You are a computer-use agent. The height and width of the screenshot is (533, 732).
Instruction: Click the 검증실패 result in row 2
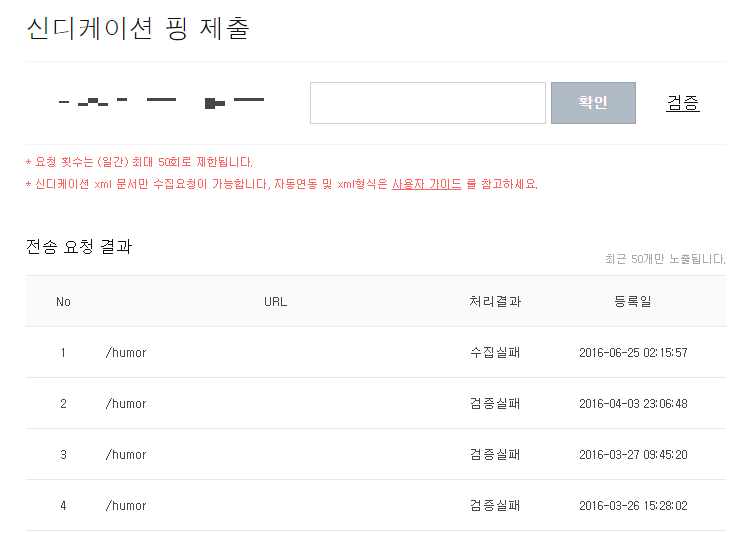click(494, 404)
